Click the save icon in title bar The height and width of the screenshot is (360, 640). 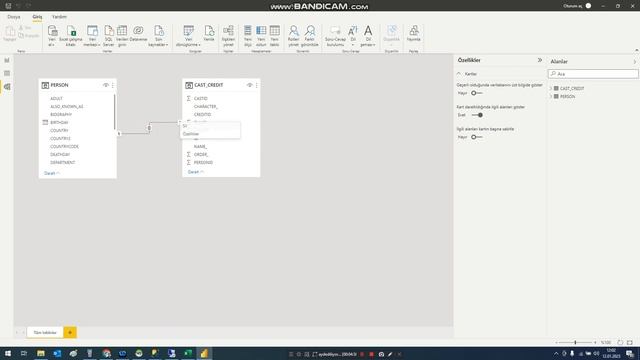pos(8,6)
